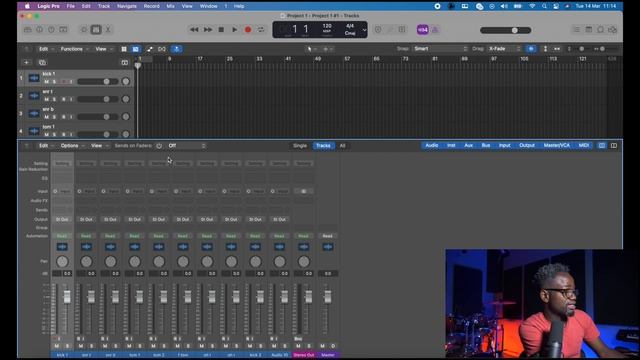Duplicate track button in track header
The width and height of the screenshot is (640, 360).
point(42,62)
